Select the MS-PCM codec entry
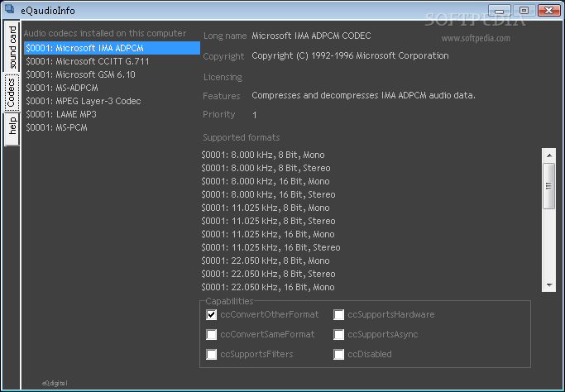This screenshot has width=565, height=392. click(x=112, y=127)
